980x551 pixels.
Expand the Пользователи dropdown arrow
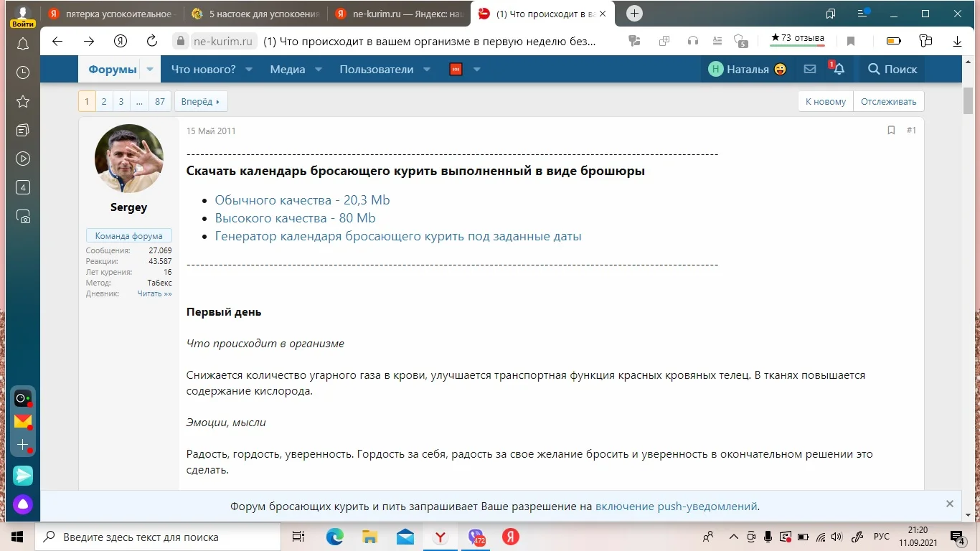(427, 70)
